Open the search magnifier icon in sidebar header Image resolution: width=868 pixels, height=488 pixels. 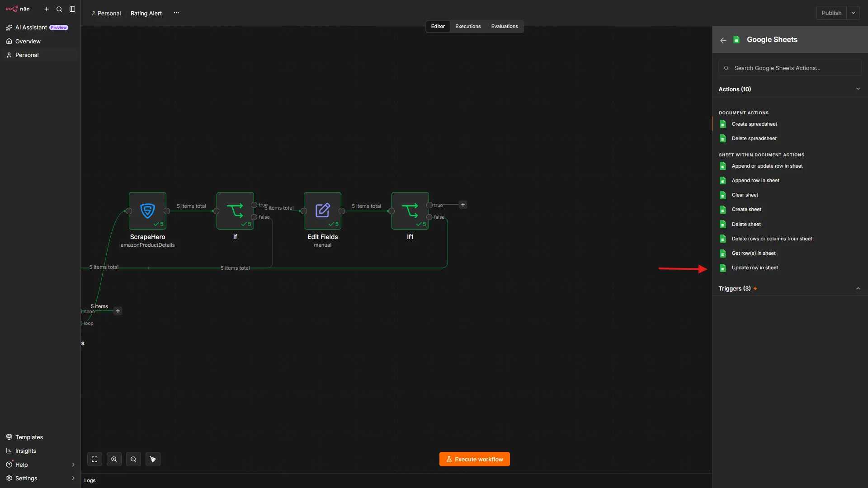point(59,9)
